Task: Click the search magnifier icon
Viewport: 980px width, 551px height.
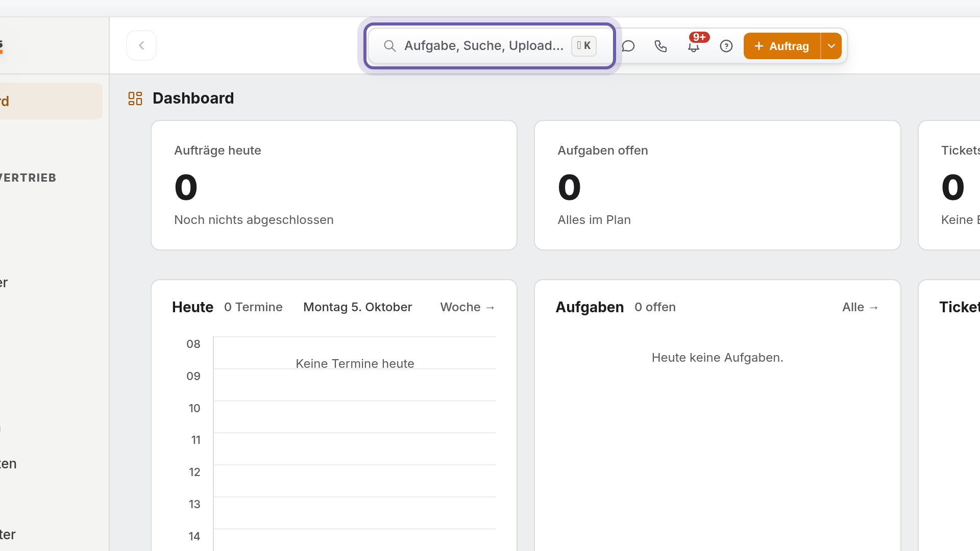Action: pos(390,46)
